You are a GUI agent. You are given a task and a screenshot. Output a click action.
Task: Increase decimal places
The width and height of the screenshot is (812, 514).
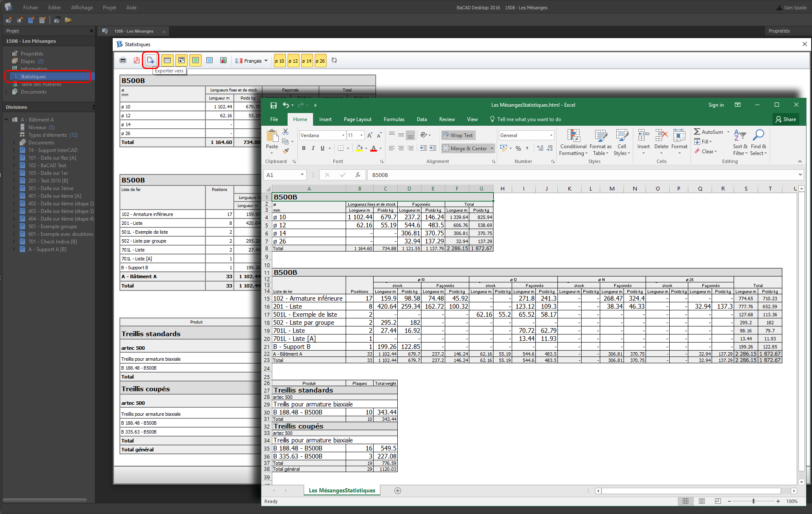point(540,148)
